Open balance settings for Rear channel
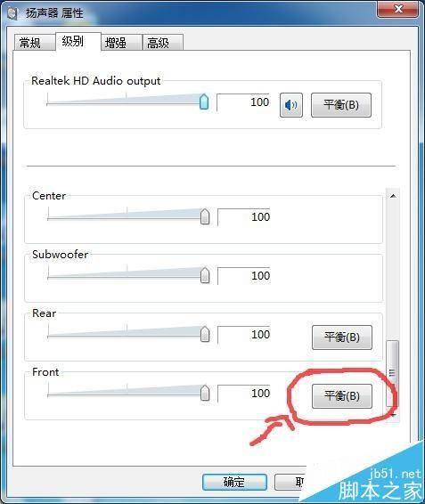 coord(341,337)
